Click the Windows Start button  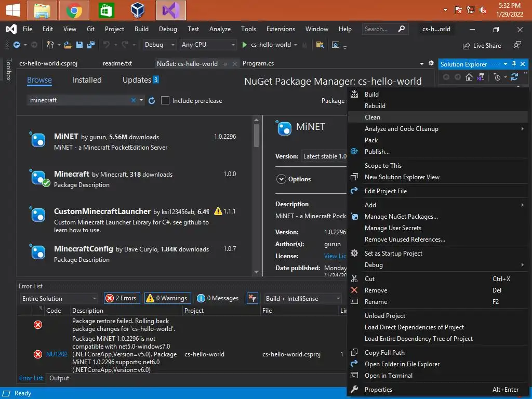click(x=13, y=10)
